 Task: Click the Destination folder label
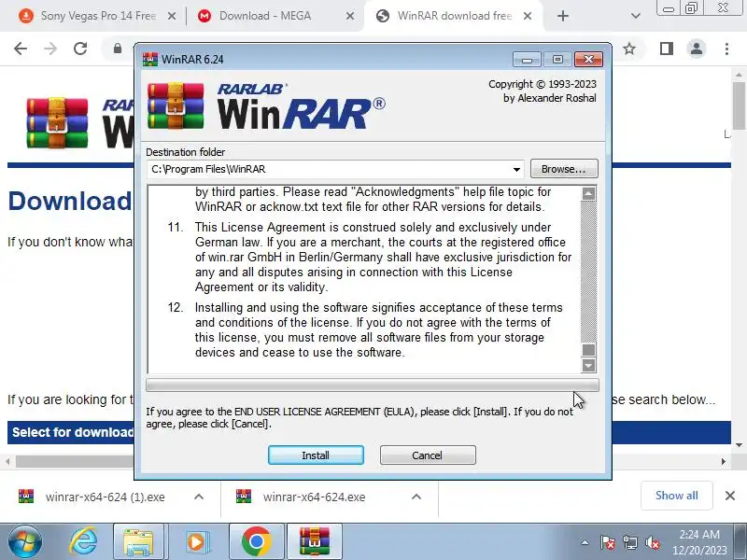[x=185, y=152]
